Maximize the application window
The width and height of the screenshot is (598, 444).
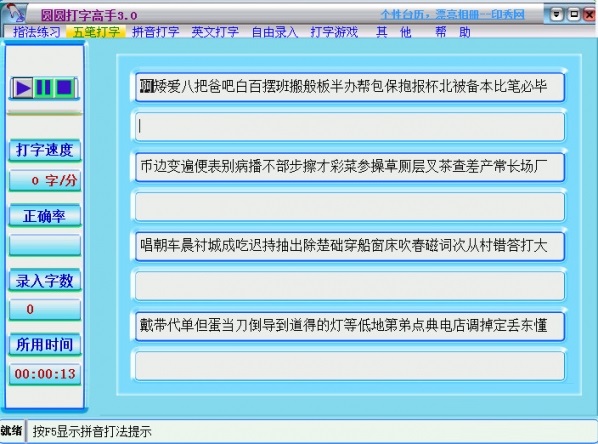coord(574,15)
